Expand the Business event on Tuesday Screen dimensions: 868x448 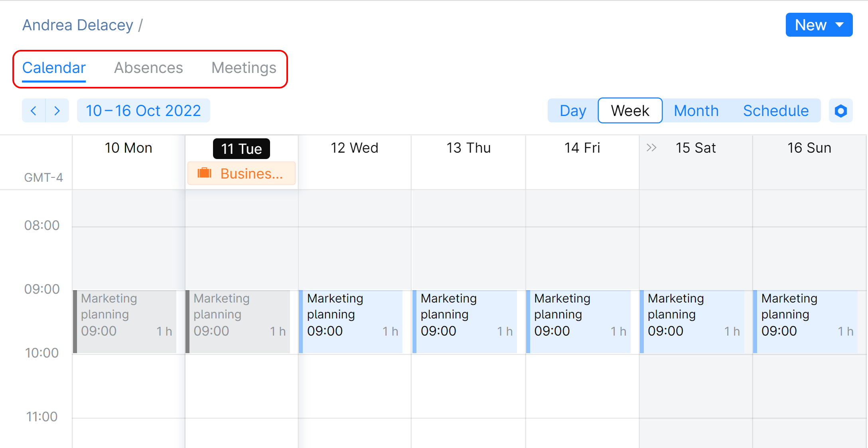pyautogui.click(x=240, y=174)
